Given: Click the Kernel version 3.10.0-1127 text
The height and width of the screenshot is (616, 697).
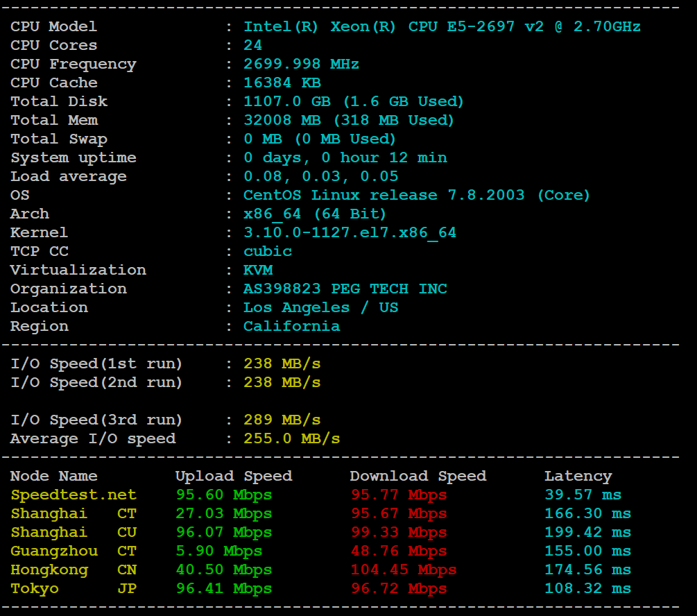Looking at the screenshot, I should (x=350, y=233).
